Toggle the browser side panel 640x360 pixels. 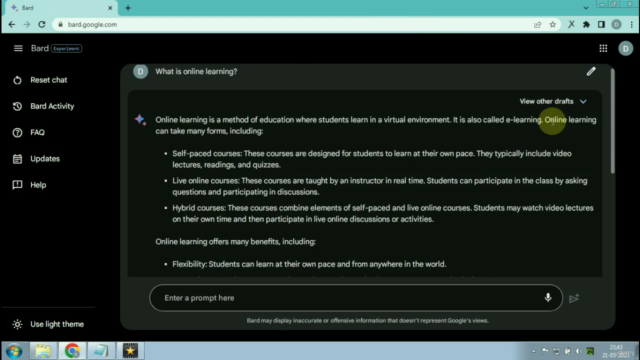point(601,24)
